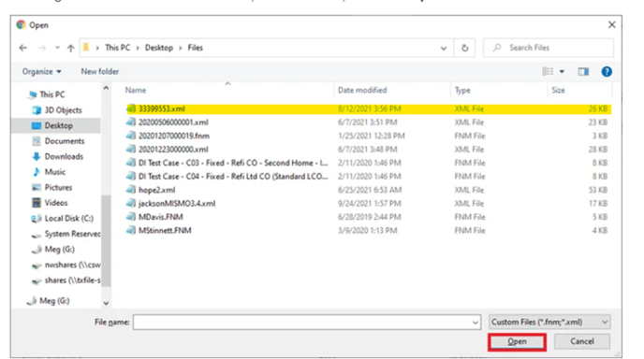Image resolution: width=644 pixels, height=359 pixels.
Task: Select file 33399553.xml
Action: [x=368, y=108]
